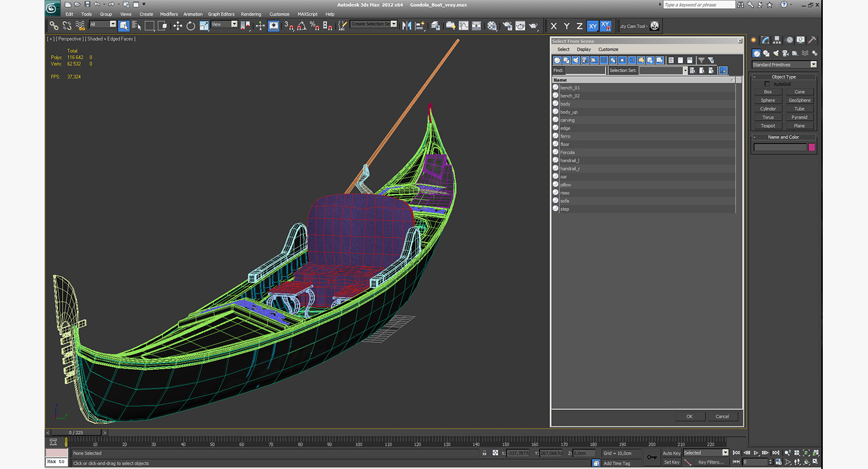The width and height of the screenshot is (868, 469).
Task: Open the Align tool
Action: (419, 26)
